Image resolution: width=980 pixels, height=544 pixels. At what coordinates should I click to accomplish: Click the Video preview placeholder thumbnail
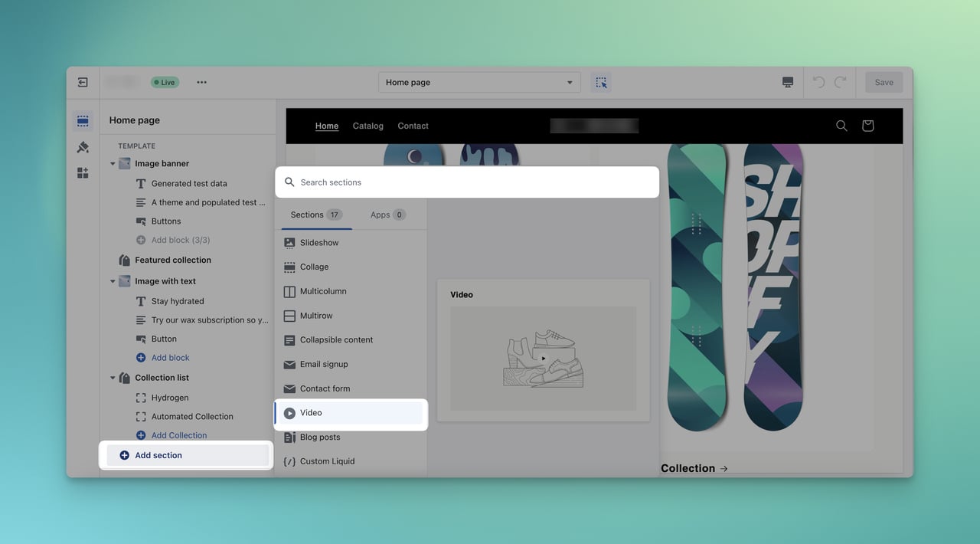(544, 359)
